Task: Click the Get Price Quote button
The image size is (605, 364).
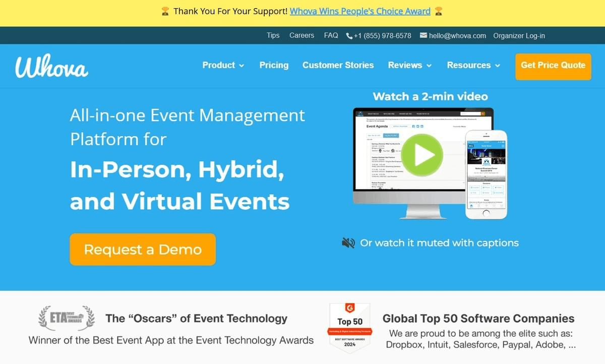Action: [x=553, y=67]
